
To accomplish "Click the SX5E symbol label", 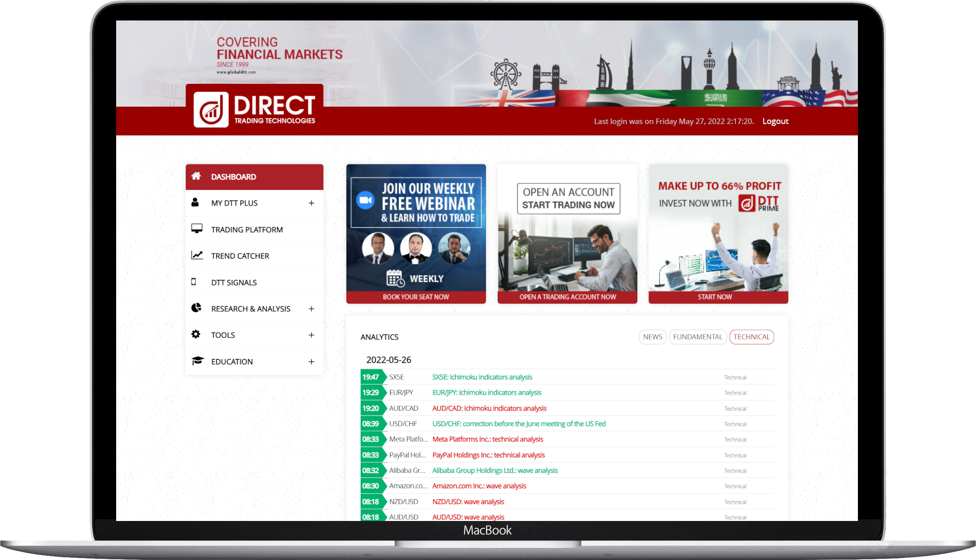I will click(x=396, y=377).
